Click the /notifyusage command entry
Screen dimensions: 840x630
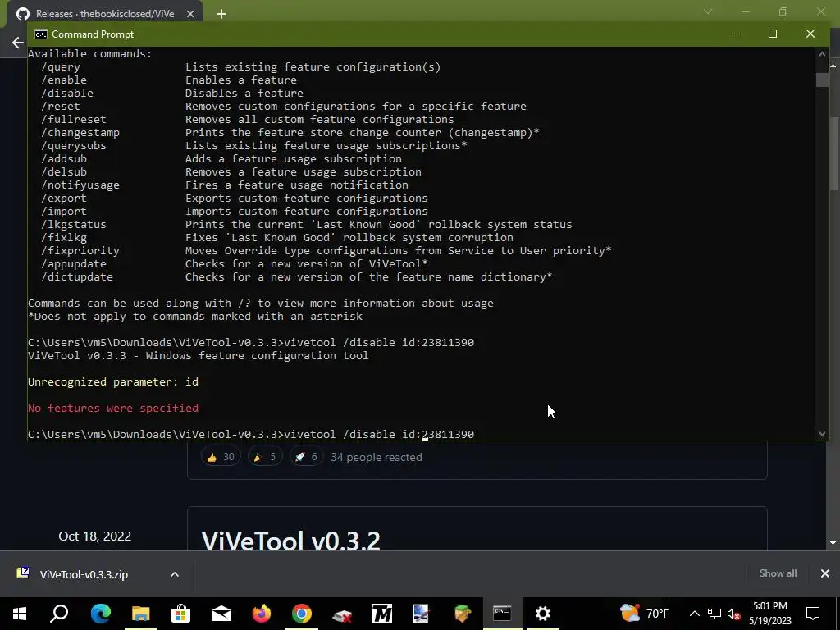[80, 185]
